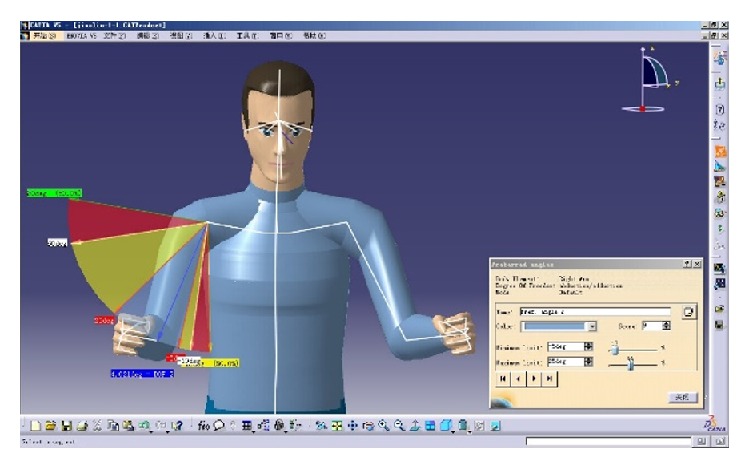Viewport: 750px width, 469px height.
Task: Click the Maximum Limit slider handle
Action: pyautogui.click(x=630, y=364)
